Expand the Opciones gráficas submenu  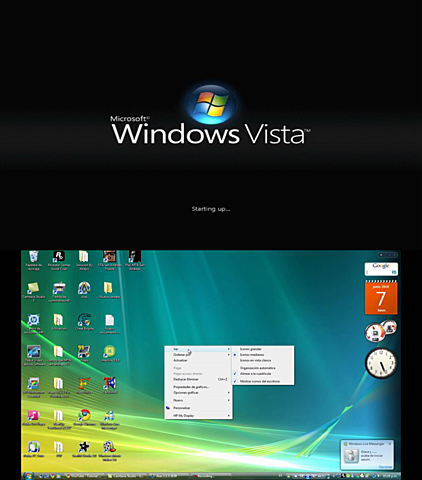[198, 393]
